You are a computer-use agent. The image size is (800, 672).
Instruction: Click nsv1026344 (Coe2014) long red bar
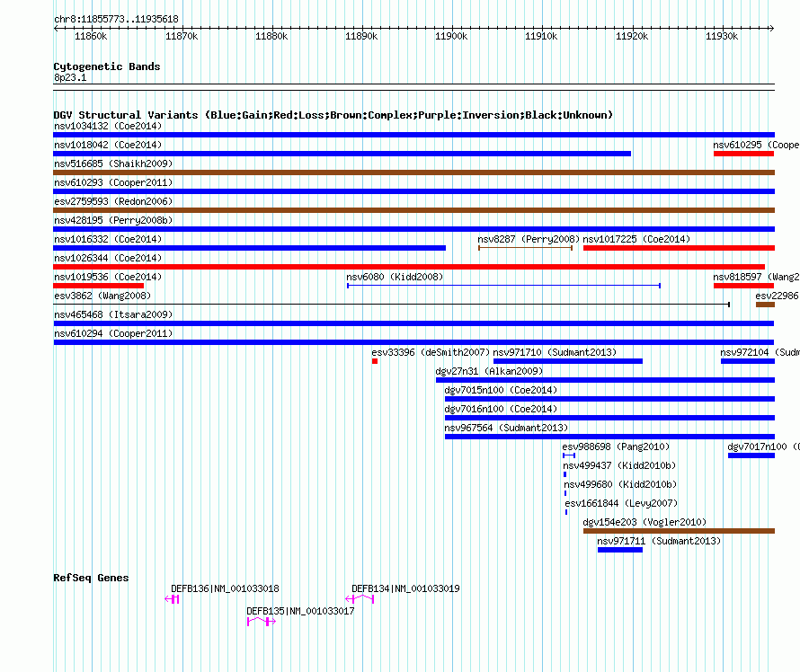point(409,267)
